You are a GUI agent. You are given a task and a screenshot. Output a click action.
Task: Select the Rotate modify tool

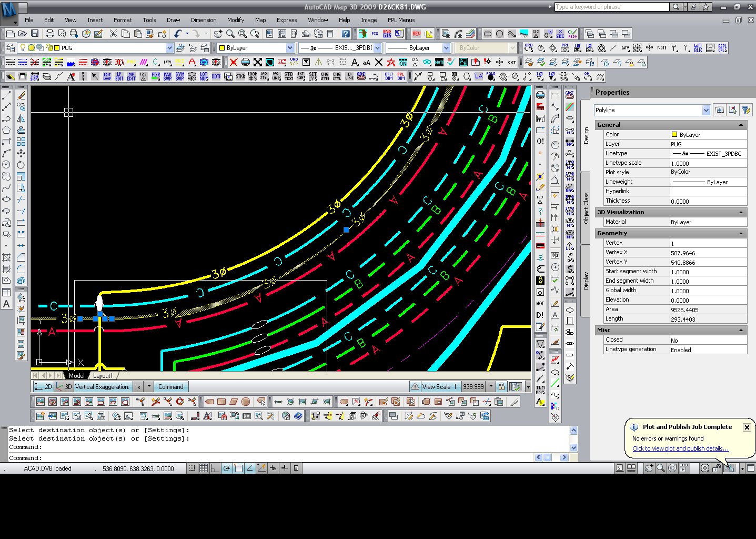[21, 165]
